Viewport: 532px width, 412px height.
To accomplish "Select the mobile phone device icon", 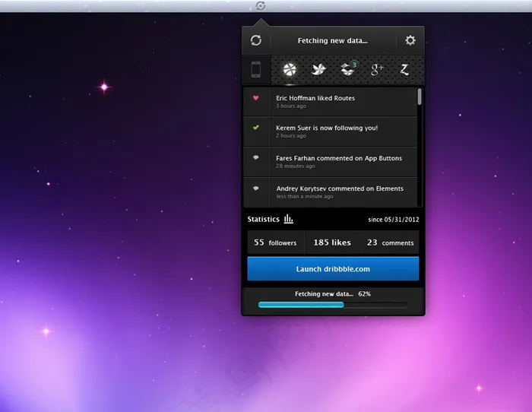I will click(256, 70).
